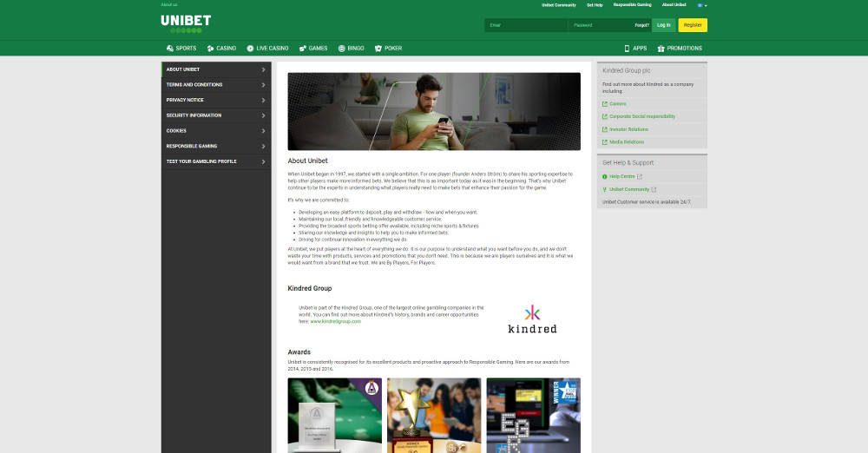Expand Terms and Conditions chevron

tap(263, 85)
